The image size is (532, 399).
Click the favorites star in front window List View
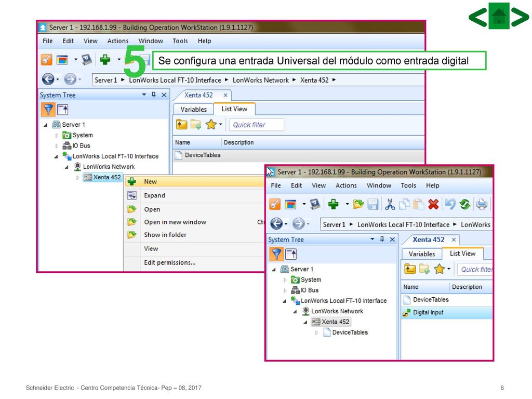439,270
